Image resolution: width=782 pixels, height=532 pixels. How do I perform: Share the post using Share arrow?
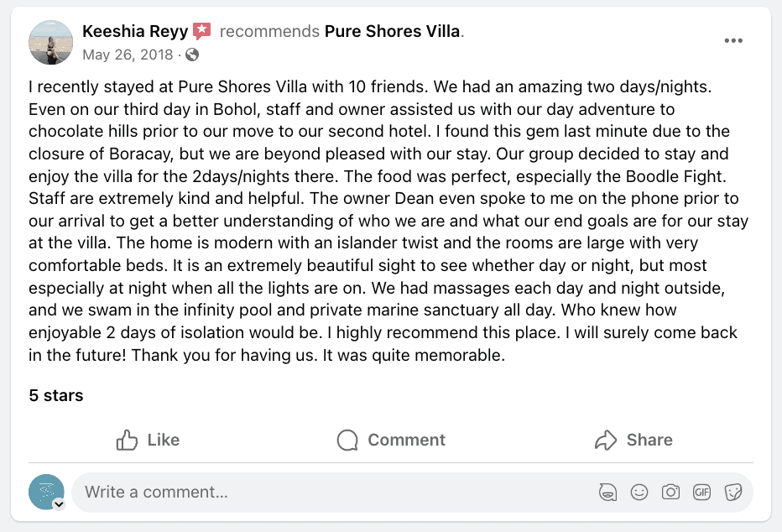[x=633, y=440]
